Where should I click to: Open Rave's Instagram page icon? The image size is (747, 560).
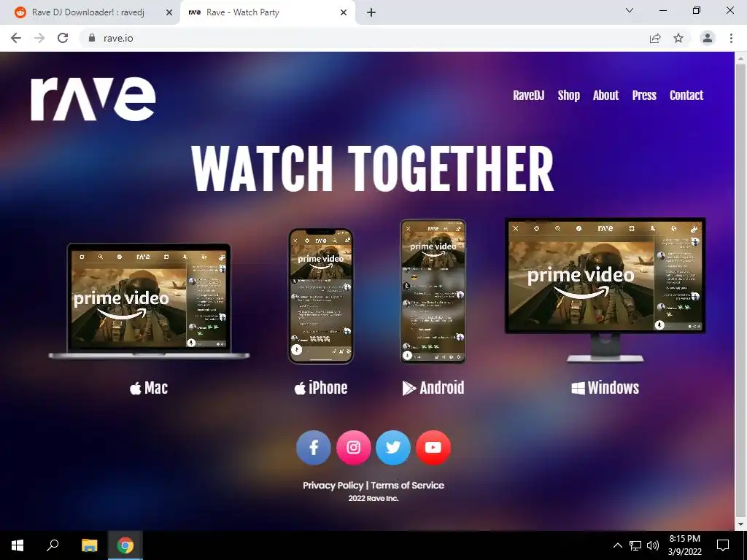(354, 448)
